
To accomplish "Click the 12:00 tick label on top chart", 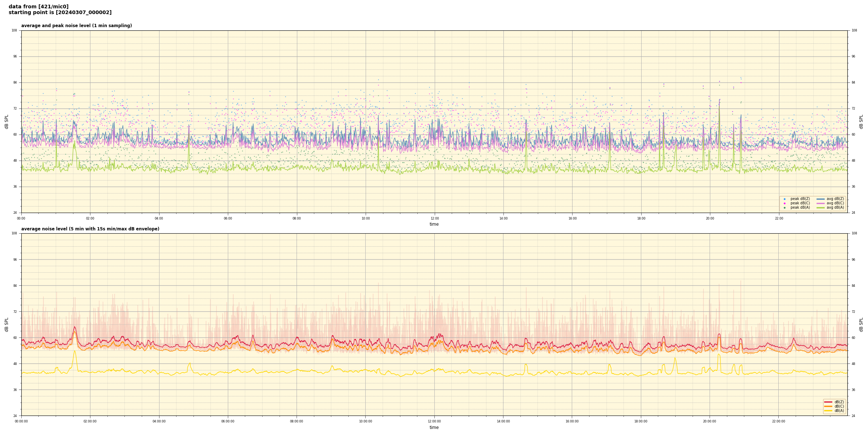I will point(434,218).
